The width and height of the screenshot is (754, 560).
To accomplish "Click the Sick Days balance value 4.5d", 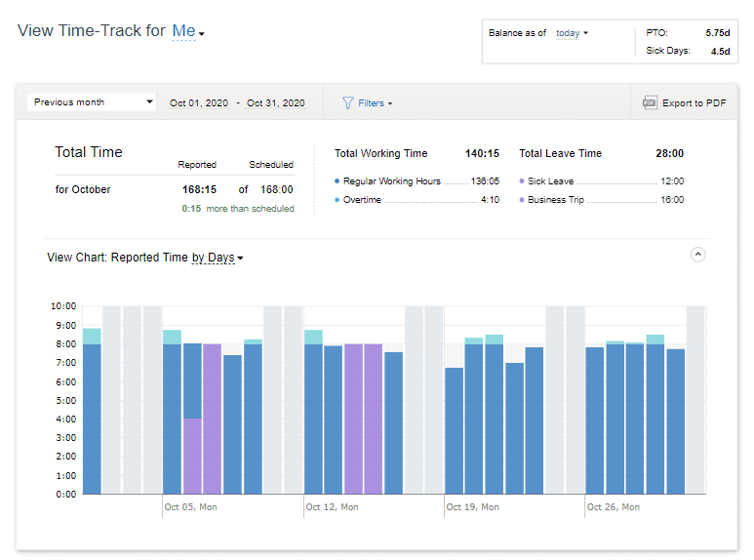I will click(720, 51).
